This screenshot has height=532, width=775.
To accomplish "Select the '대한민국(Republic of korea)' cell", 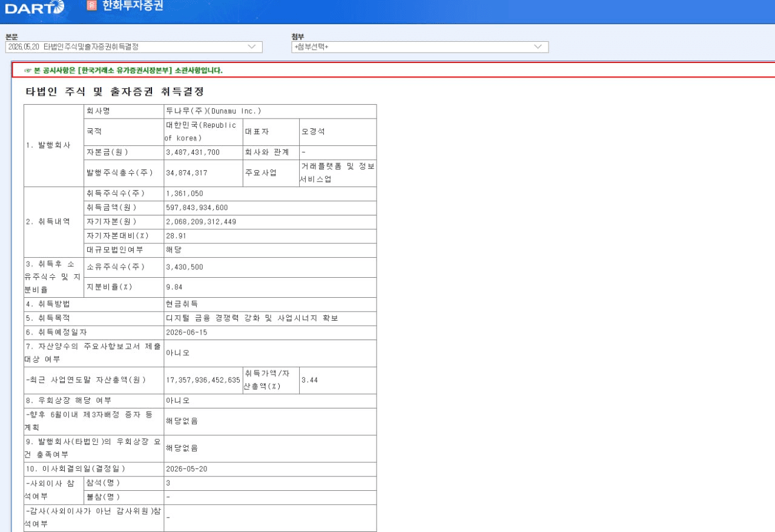I will click(x=203, y=132).
